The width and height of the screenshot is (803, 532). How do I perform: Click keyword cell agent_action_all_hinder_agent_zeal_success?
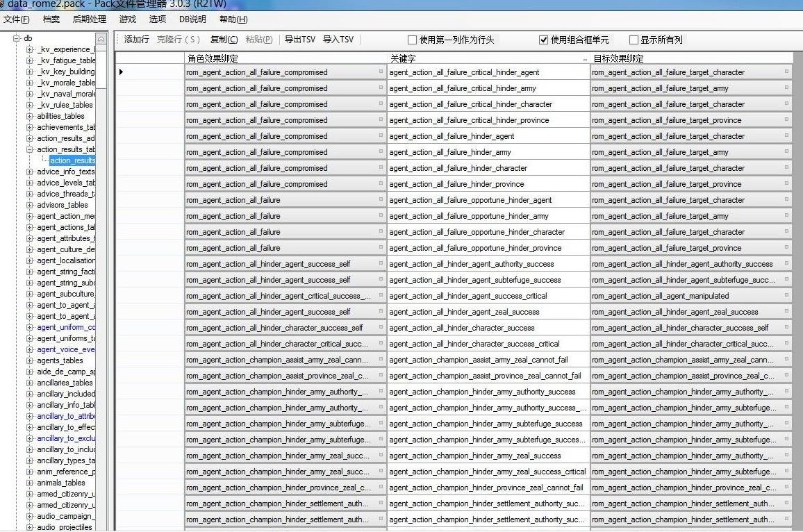[x=488, y=312]
